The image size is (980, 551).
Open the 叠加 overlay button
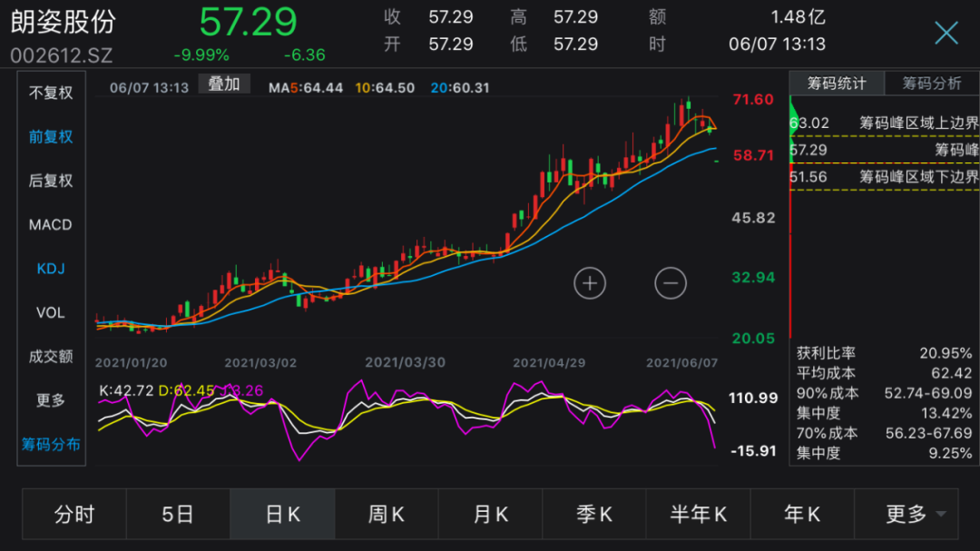pos(224,84)
